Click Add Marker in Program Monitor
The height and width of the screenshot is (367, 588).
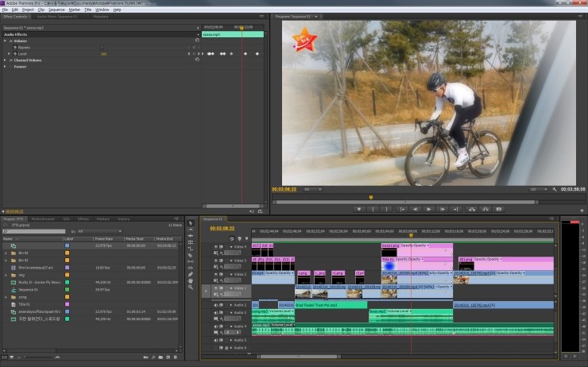359,209
